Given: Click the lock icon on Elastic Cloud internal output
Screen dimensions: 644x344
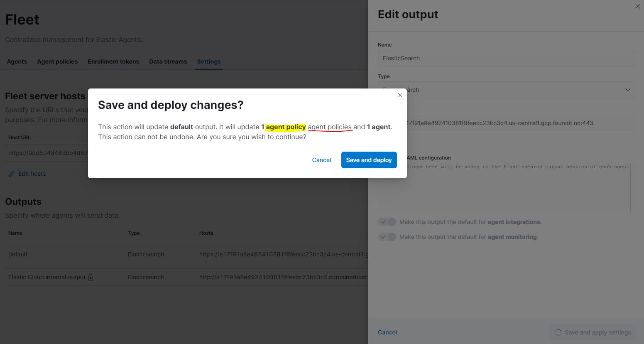Looking at the screenshot, I should (x=91, y=277).
